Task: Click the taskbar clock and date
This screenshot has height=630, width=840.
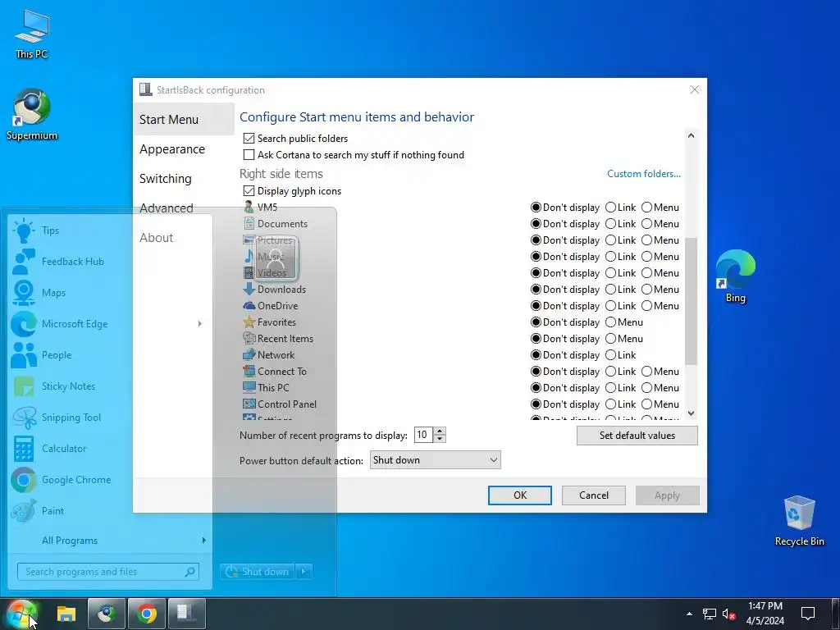Action: (x=765, y=614)
